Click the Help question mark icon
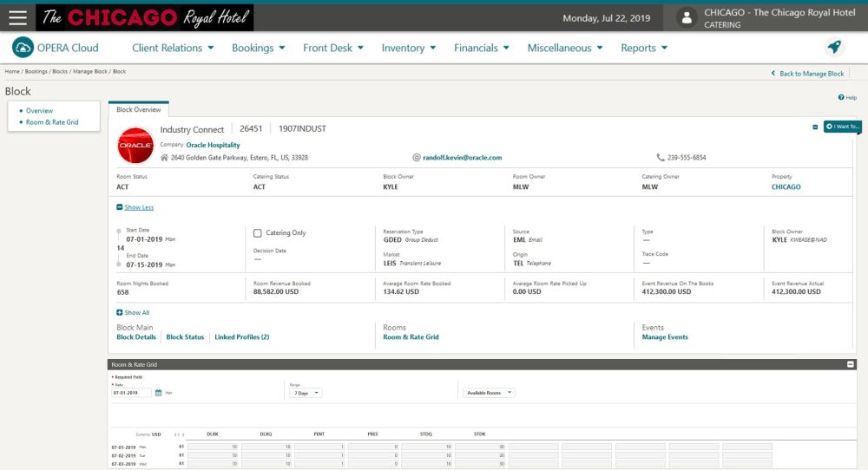Image resolution: width=868 pixels, height=470 pixels. pos(841,97)
